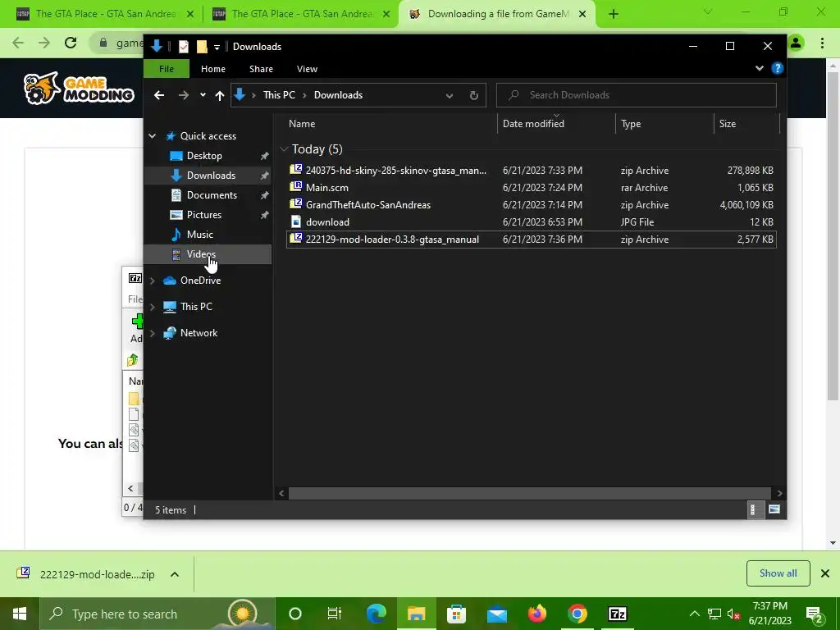Open File Explorer help icon
Viewport: 840px width, 630px height.
(778, 68)
